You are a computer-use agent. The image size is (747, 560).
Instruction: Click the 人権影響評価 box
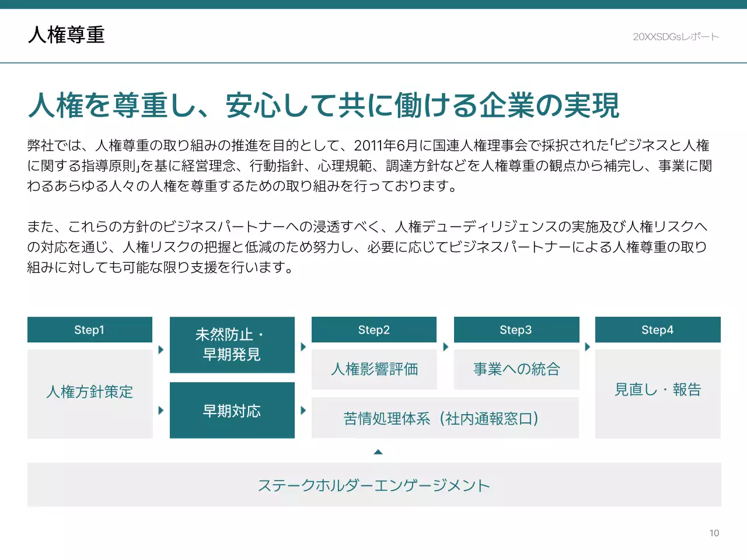click(x=374, y=369)
